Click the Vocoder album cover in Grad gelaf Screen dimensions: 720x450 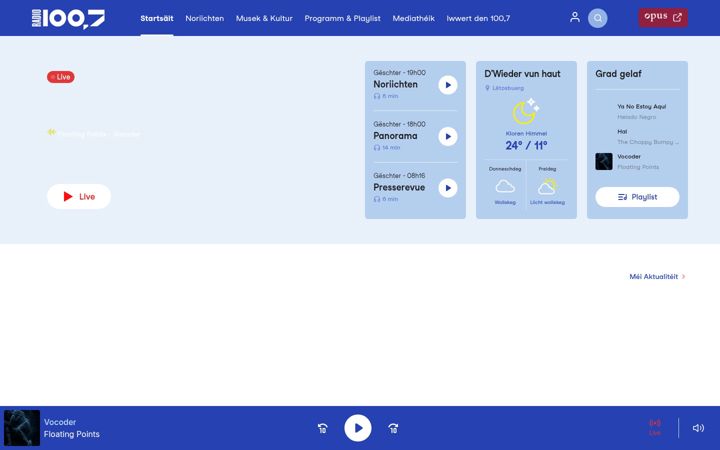604,162
